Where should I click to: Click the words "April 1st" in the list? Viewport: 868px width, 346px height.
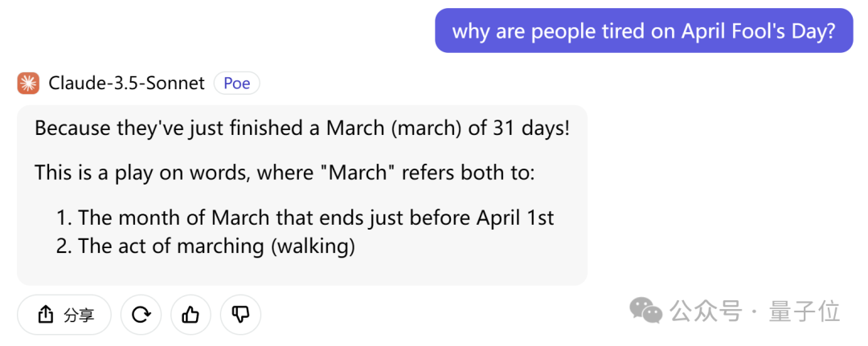pos(515,218)
